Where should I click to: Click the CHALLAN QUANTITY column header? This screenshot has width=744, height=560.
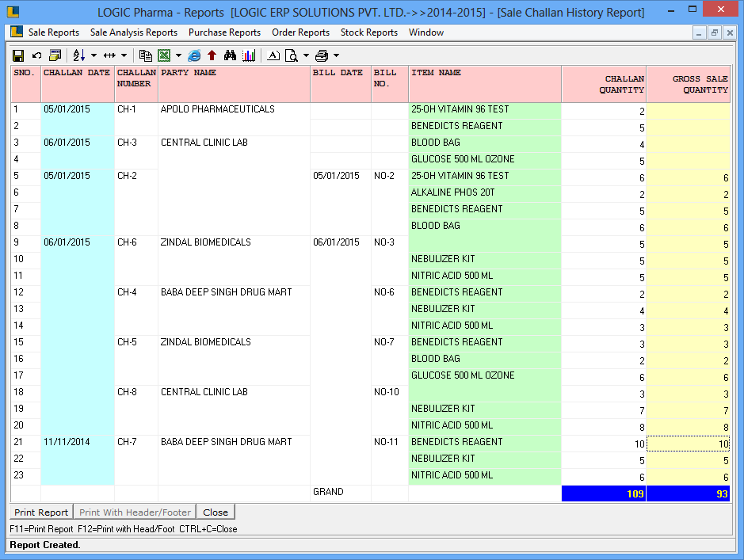(604, 84)
